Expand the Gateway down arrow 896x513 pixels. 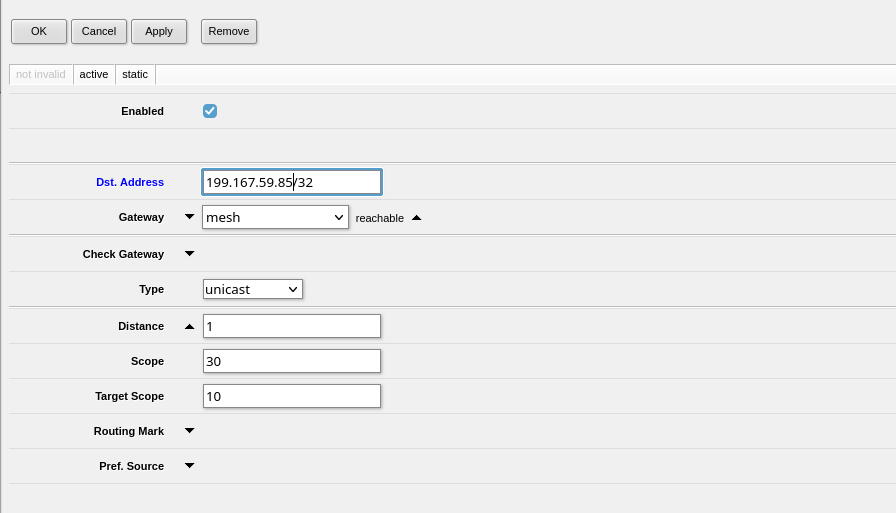[x=189, y=217]
